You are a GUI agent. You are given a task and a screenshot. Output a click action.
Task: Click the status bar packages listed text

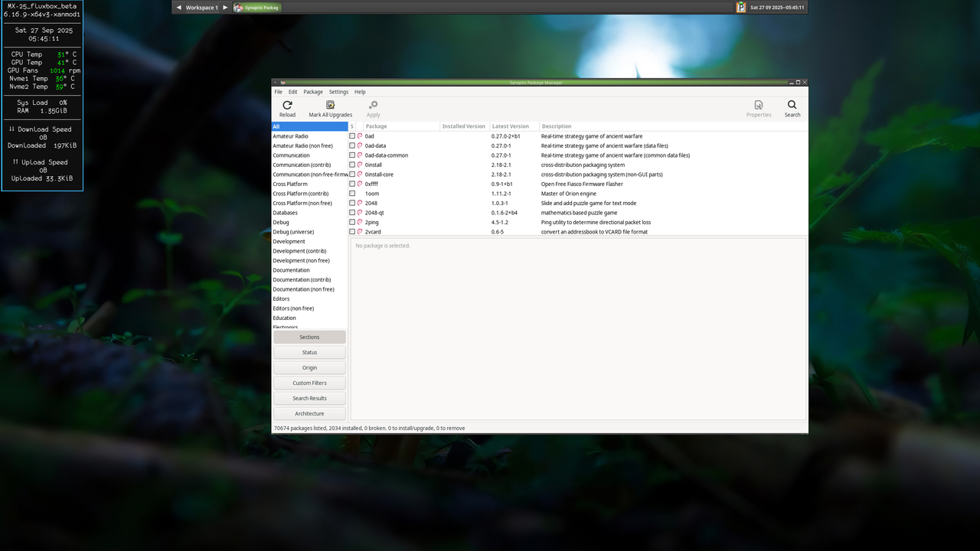pos(369,429)
